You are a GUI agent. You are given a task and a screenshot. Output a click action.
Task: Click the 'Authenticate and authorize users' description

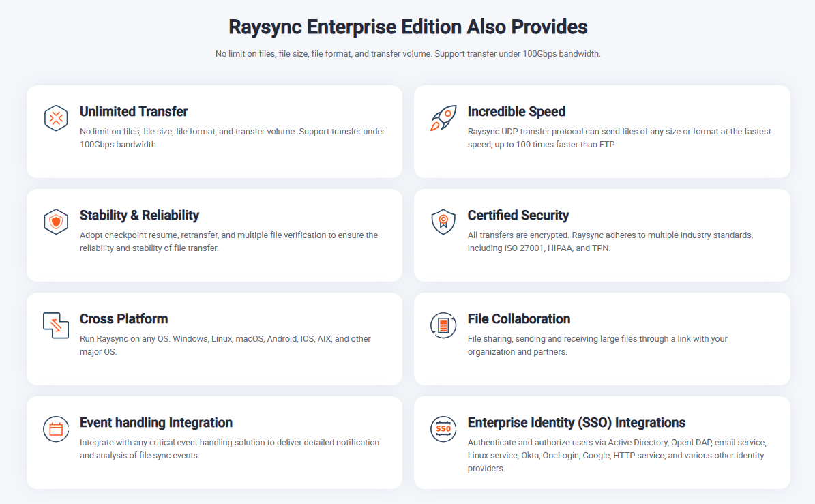[x=617, y=455]
